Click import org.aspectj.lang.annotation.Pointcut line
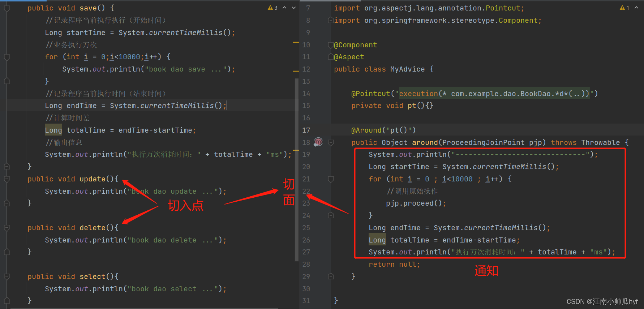The width and height of the screenshot is (644, 309). coord(429,8)
